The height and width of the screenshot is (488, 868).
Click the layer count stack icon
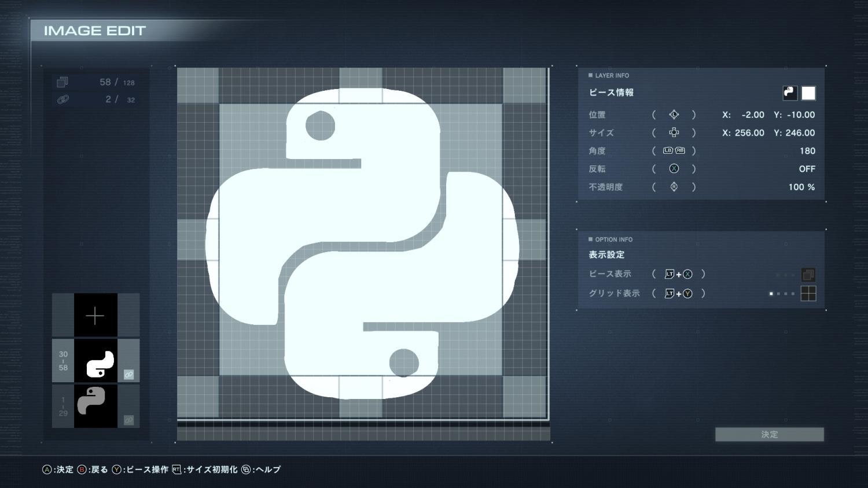coord(62,82)
